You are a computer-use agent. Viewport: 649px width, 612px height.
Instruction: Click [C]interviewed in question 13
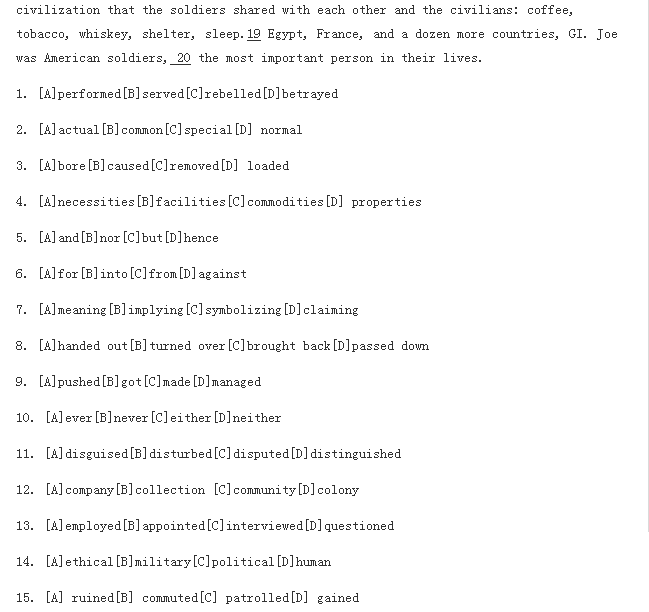point(255,526)
